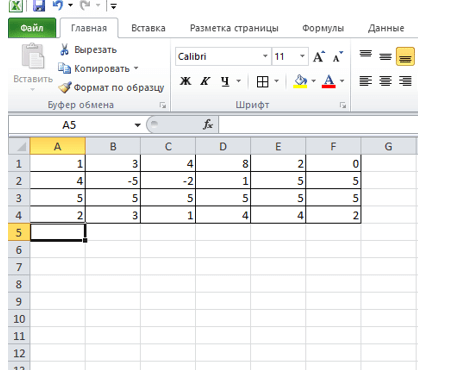Open the Формулы tab
449x385 pixels.
click(323, 28)
